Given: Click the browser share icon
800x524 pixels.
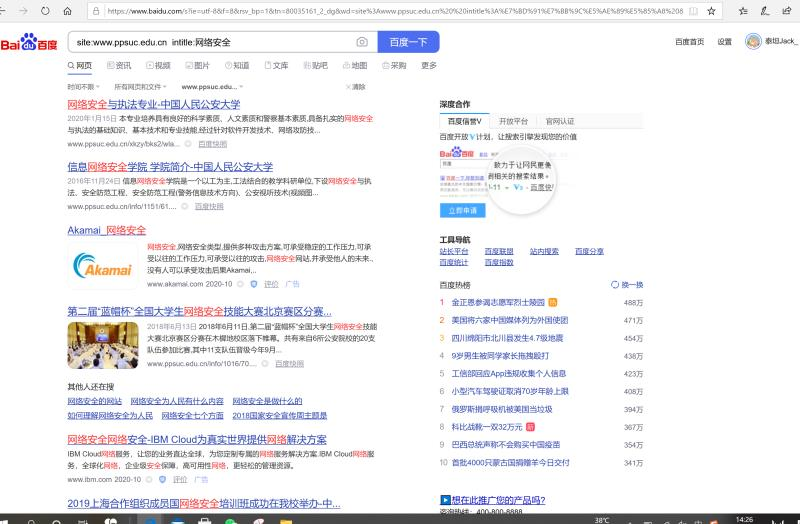Looking at the screenshot, I should click(786, 11).
